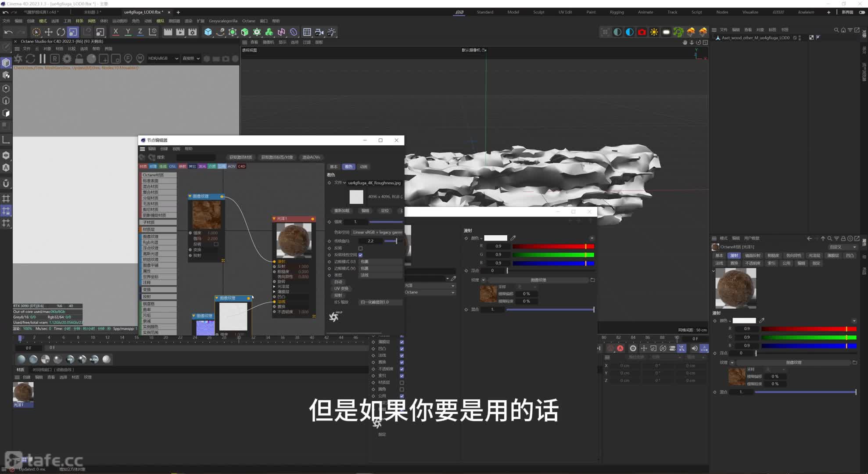
Task: Open the render kernel dropdown next to HDR/sRGB
Action: click(191, 58)
